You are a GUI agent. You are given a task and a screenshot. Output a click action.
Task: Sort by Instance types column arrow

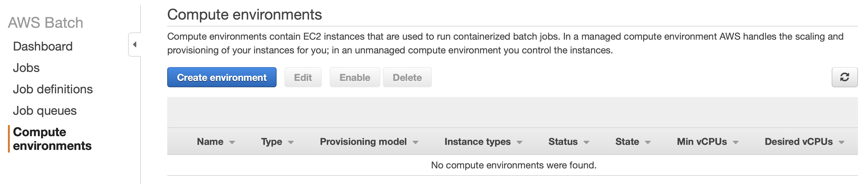coord(519,142)
